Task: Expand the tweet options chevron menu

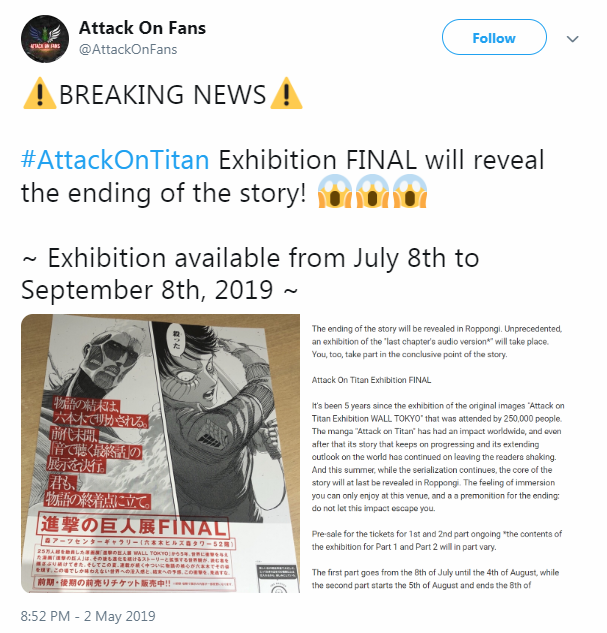Action: click(x=572, y=39)
